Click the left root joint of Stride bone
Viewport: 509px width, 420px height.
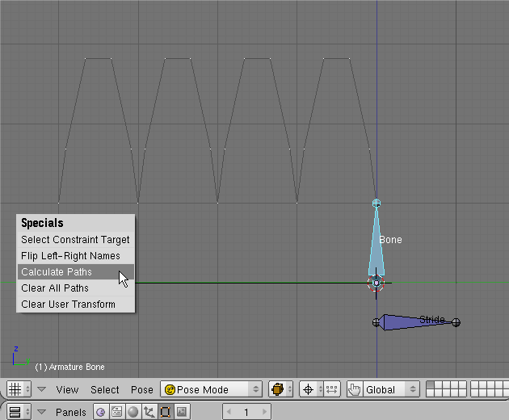tap(376, 322)
